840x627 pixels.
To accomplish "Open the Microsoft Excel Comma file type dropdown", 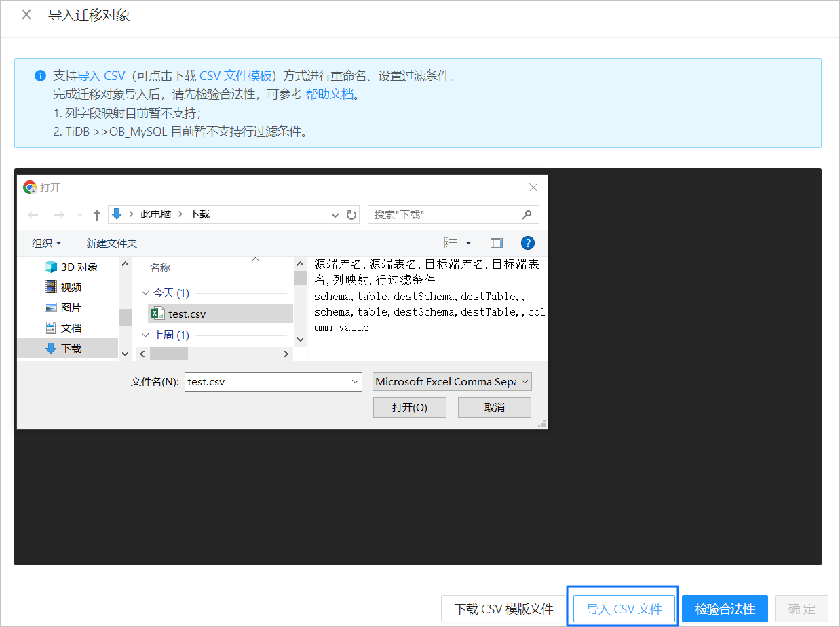I will click(452, 381).
